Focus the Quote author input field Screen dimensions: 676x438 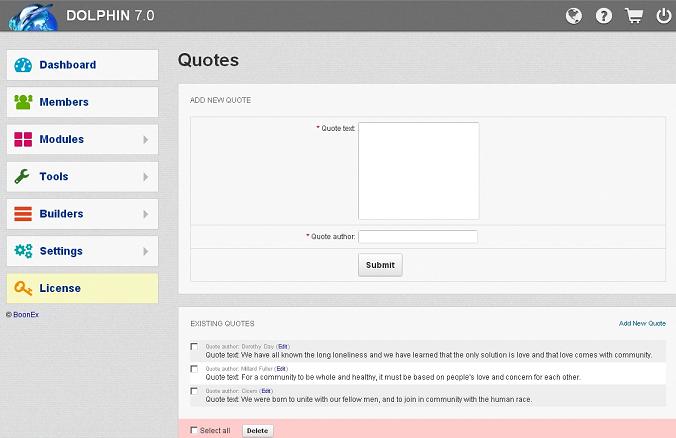click(418, 237)
